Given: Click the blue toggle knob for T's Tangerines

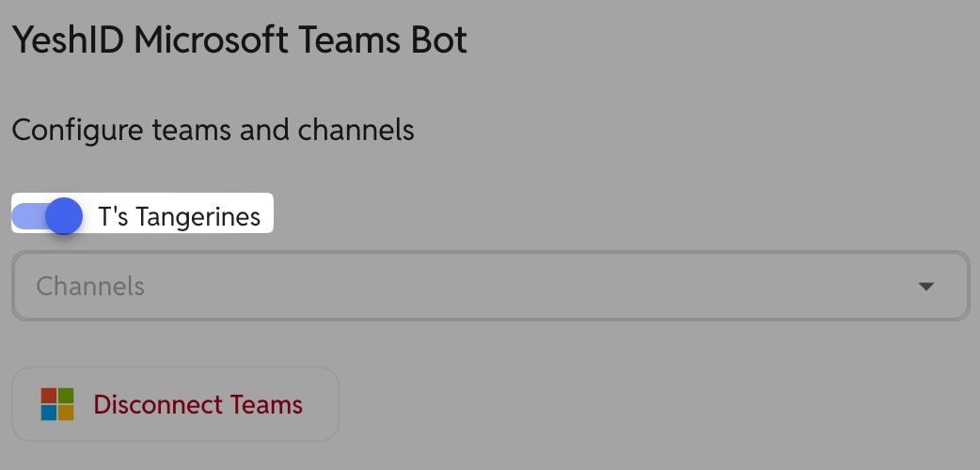Looking at the screenshot, I should pos(64,216).
